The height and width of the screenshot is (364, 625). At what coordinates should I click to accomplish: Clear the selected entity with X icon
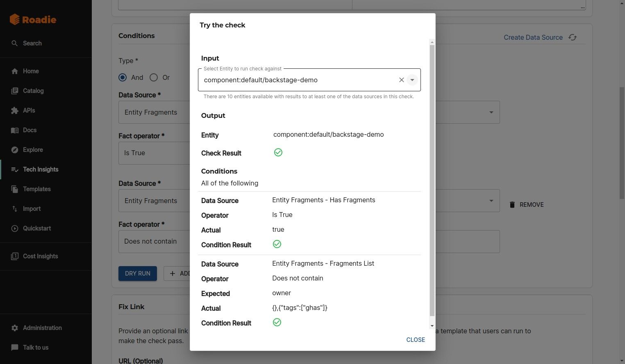click(402, 80)
